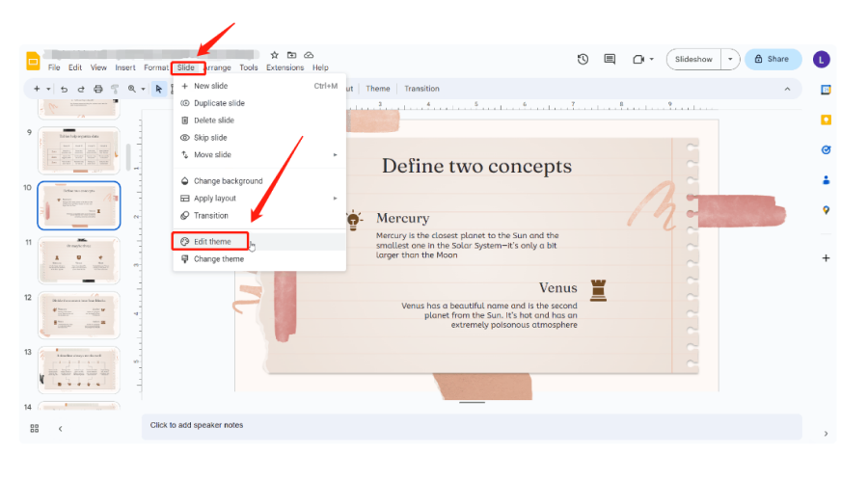Open the comments panel icon
Screen dimensions: 868x481
[610, 59]
